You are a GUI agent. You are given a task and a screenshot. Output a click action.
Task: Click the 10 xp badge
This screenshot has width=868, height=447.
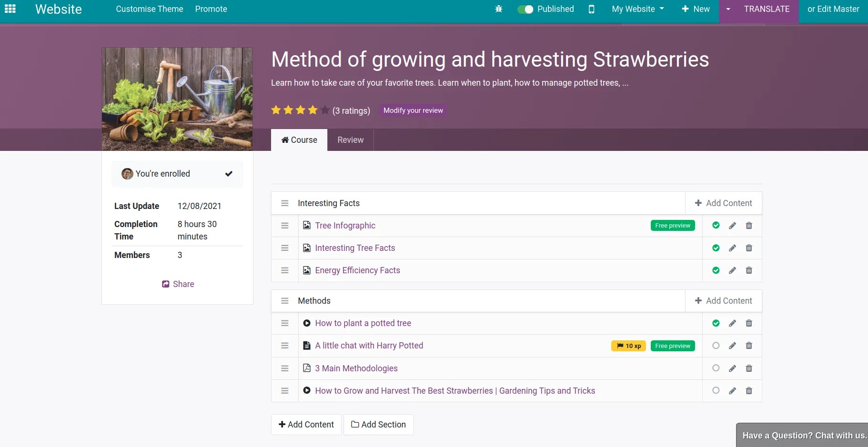pyautogui.click(x=628, y=346)
